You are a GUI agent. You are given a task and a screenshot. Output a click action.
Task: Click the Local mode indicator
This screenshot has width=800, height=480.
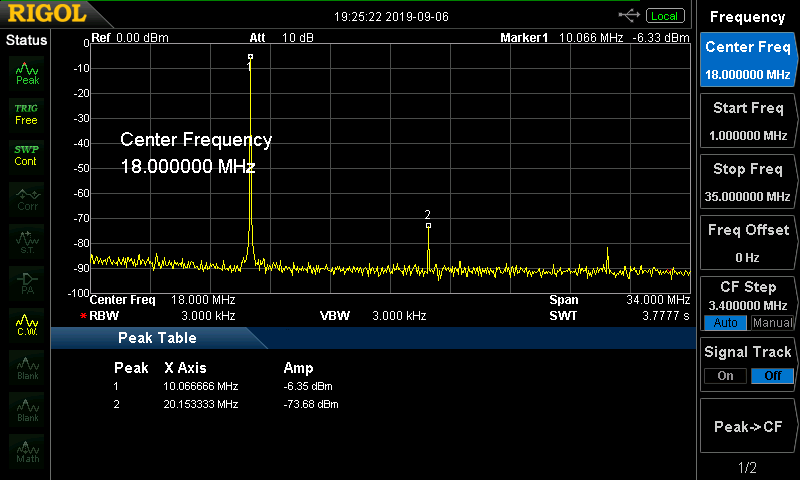664,16
